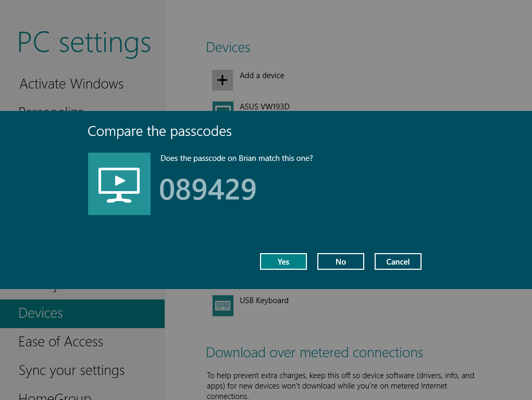Viewport: 532px width, 400px height.
Task: Select the USB Keyboard device entry
Action: point(264,301)
